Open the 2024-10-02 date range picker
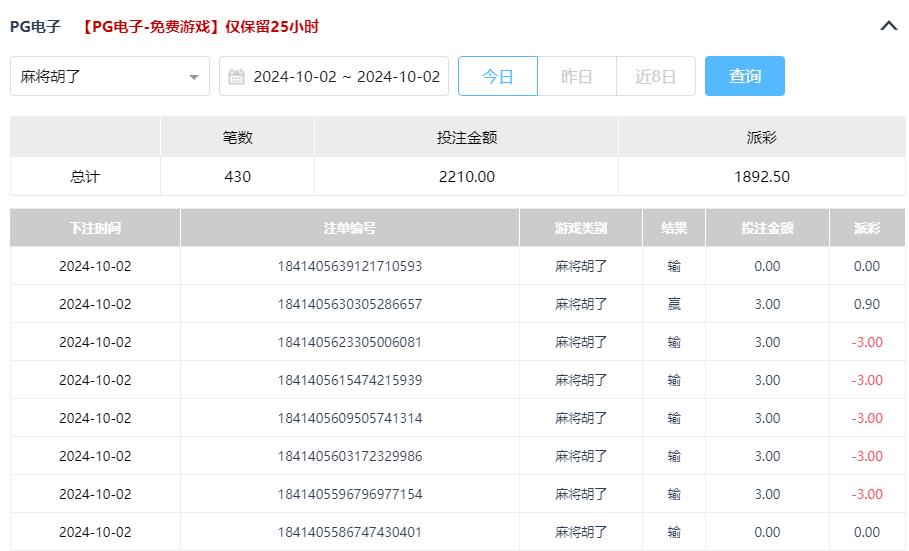Viewport: 909px width, 551px height. [x=345, y=76]
